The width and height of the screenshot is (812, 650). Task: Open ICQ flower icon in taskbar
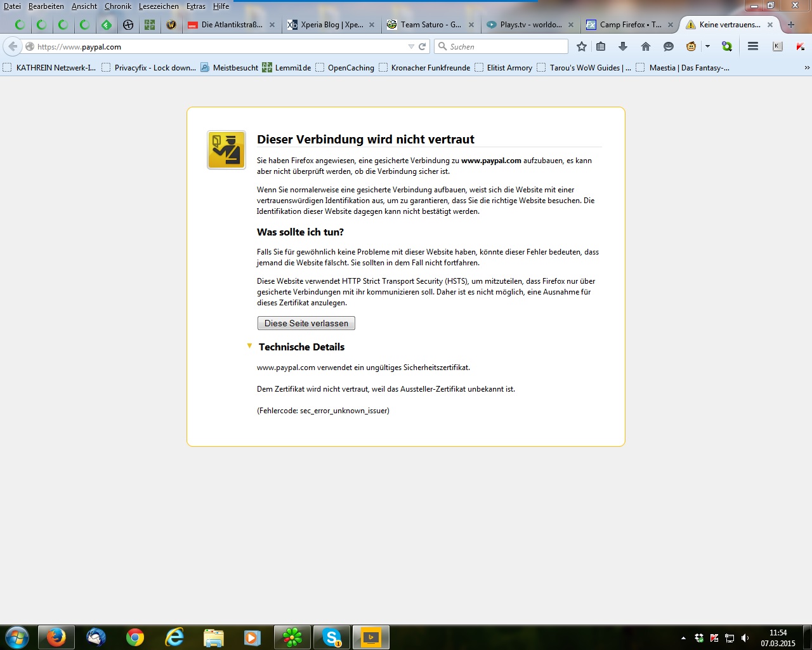click(292, 637)
